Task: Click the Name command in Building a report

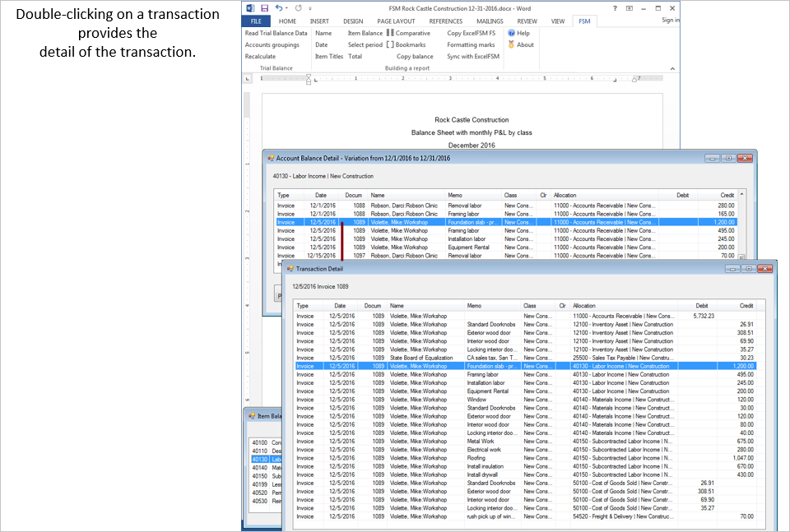Action: (x=323, y=33)
